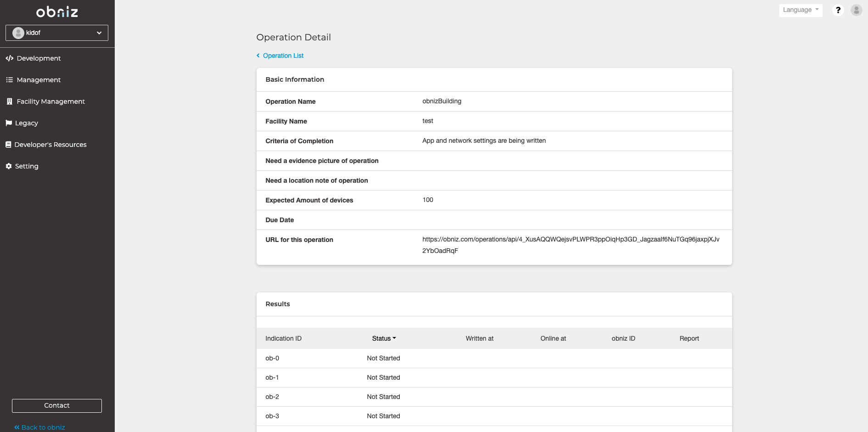The image size is (868, 432).
Task: Click the Development code brackets icon
Action: [9, 58]
